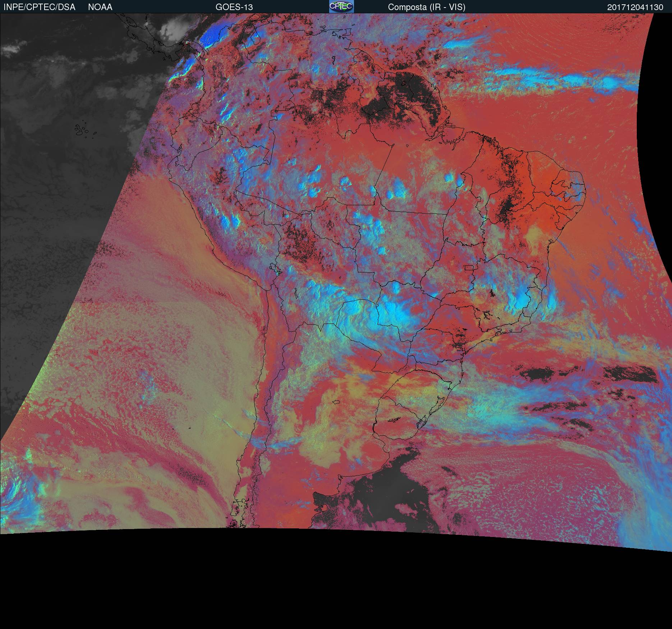This screenshot has width=672, height=629.
Task: Click the INPE/CPTEC/DSA header label
Action: (40, 7)
